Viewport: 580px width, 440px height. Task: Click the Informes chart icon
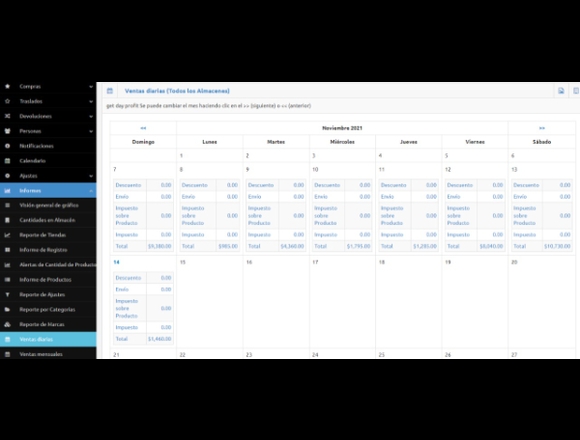coord(7,190)
